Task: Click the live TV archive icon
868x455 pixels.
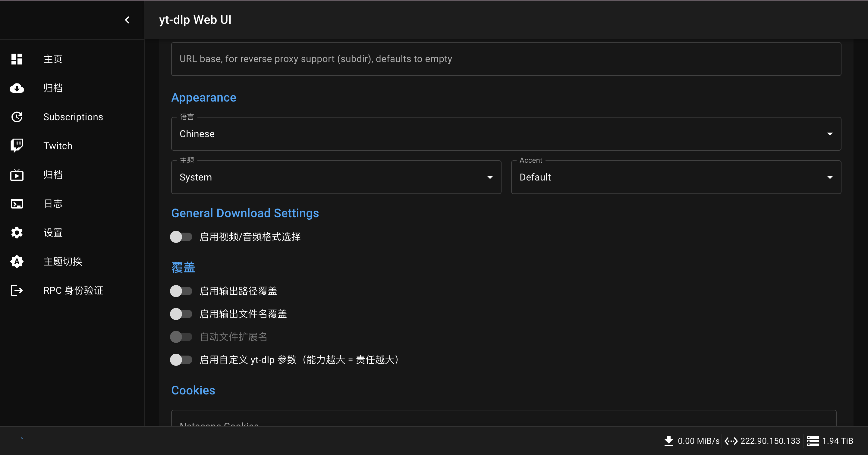Action: (17, 175)
